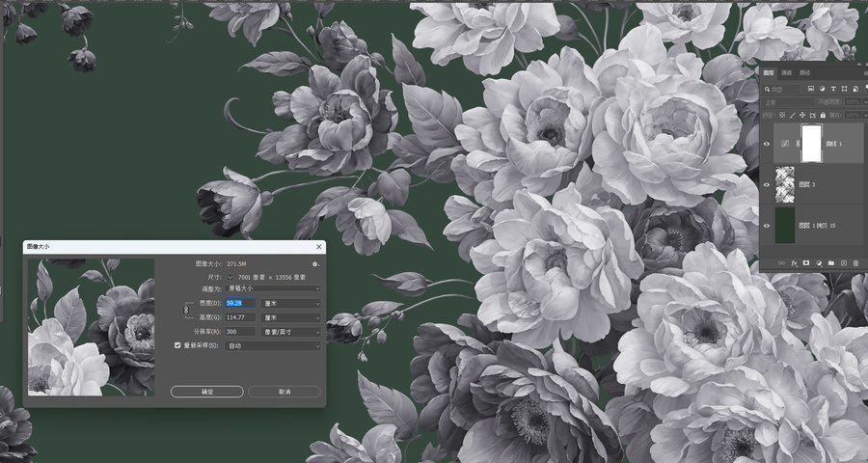Screen dimensions: 868x463
Task: Open Image Size dialog gear settings
Action: point(315,264)
